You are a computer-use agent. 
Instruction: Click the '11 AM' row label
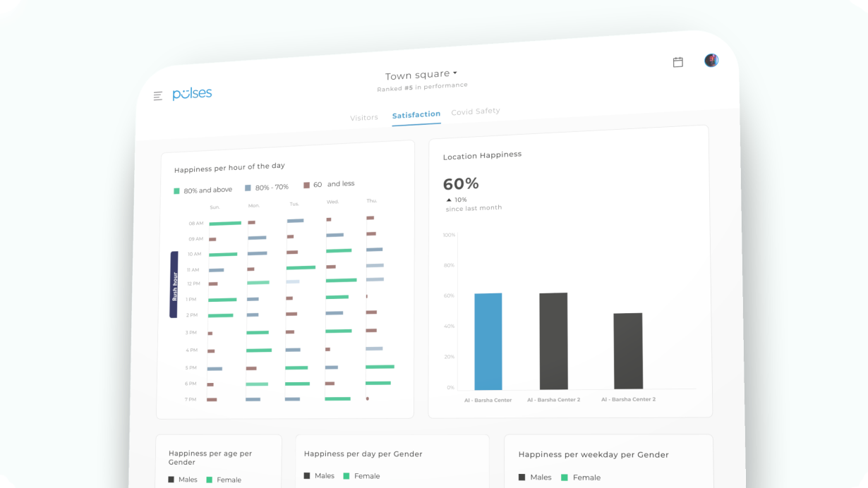coord(193,270)
